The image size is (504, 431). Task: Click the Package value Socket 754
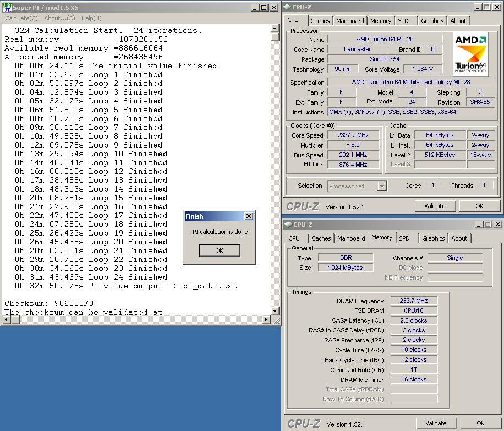385,59
